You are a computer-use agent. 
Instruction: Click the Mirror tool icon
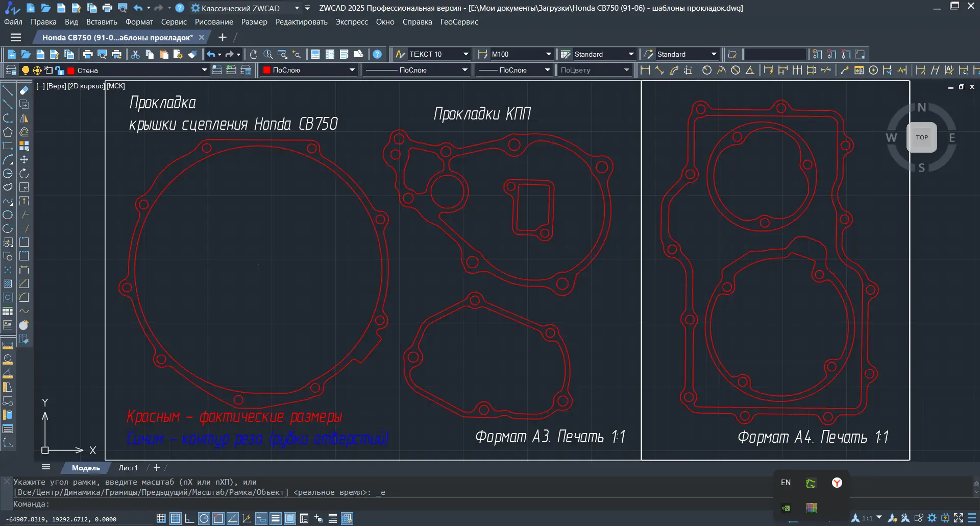pos(24,118)
